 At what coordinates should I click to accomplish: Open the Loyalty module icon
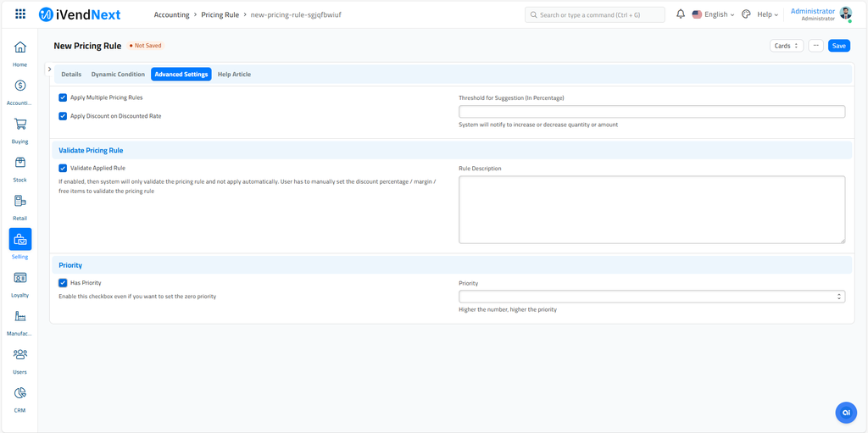coord(19,278)
